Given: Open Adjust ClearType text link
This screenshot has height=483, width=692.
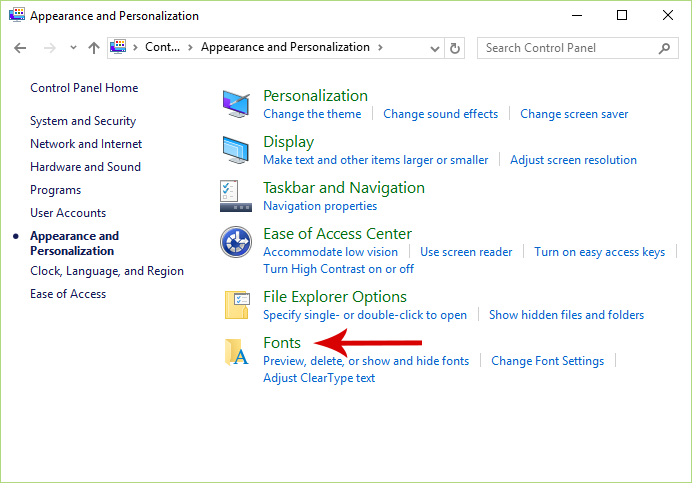Looking at the screenshot, I should click(x=319, y=378).
